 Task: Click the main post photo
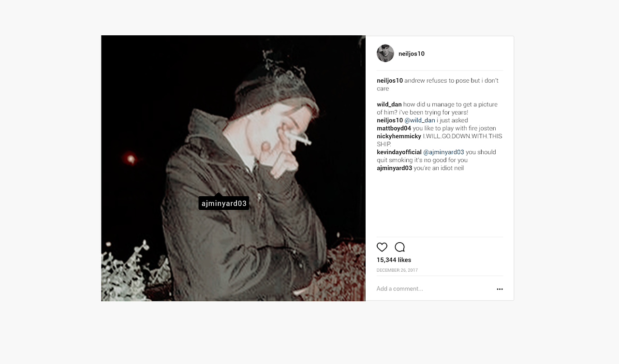(x=233, y=168)
